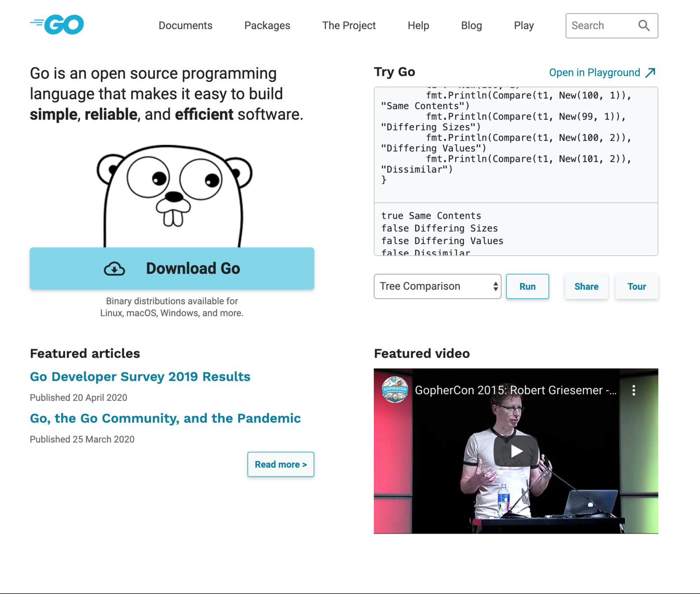Click the Go gopher mascot image

click(x=174, y=196)
